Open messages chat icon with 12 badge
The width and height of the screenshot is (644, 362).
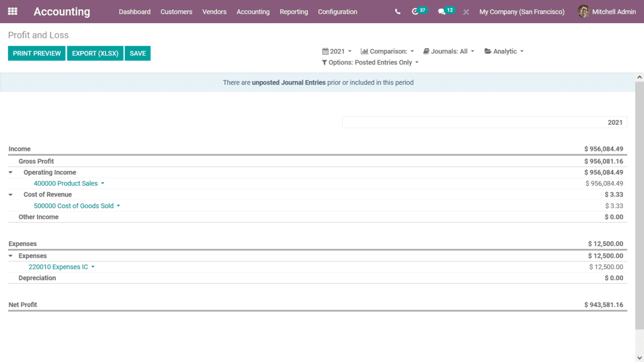pos(442,12)
